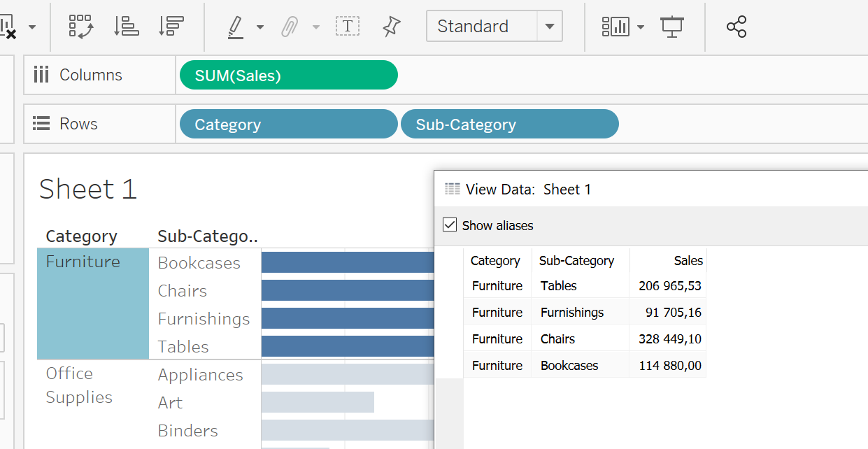Image resolution: width=868 pixels, height=449 pixels.
Task: Select the 114 880,00 sales value
Action: [670, 365]
